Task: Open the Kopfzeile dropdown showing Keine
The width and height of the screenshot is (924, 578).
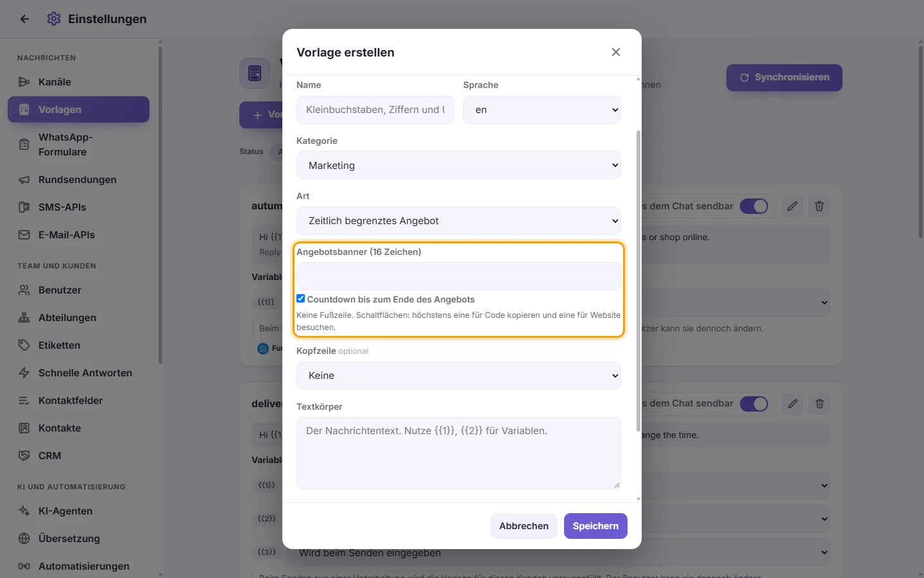Action: pos(459,376)
